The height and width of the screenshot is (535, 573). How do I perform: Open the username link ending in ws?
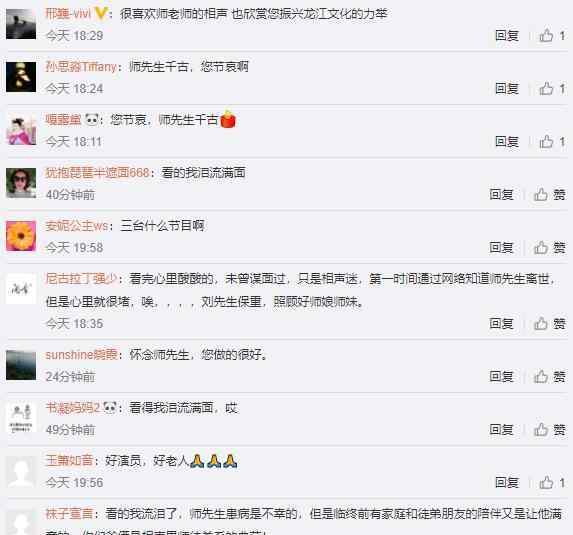click(x=77, y=226)
